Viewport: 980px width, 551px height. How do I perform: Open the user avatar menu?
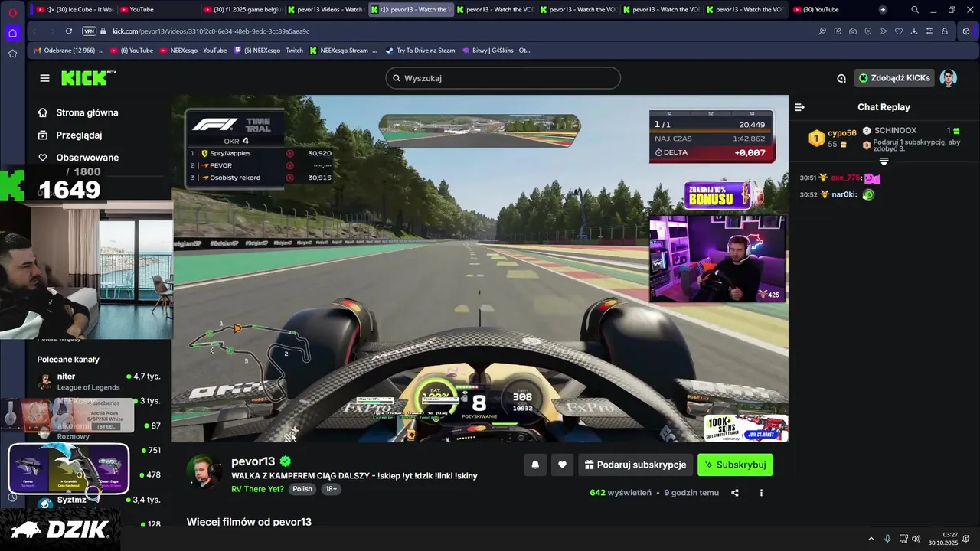click(x=948, y=78)
